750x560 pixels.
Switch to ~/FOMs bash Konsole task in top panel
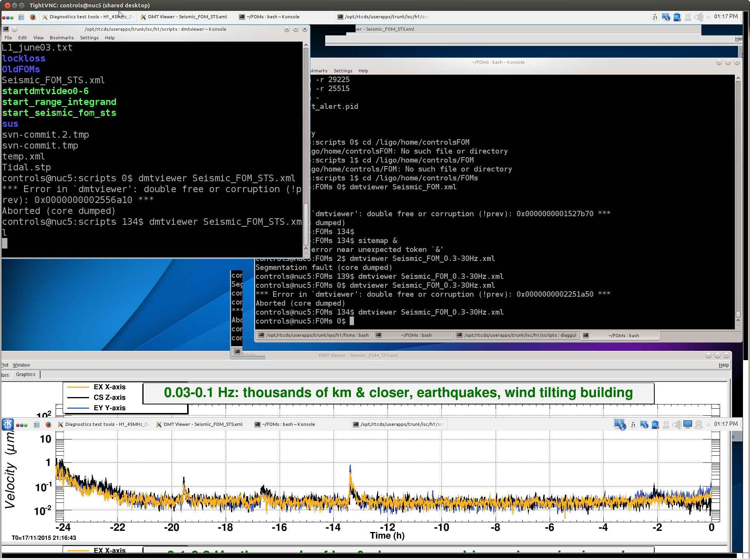click(269, 17)
